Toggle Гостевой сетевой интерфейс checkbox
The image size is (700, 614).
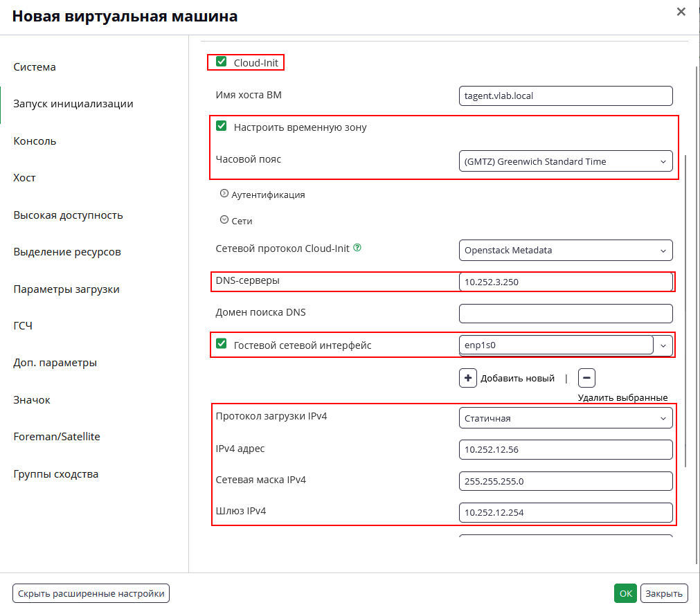(x=222, y=343)
